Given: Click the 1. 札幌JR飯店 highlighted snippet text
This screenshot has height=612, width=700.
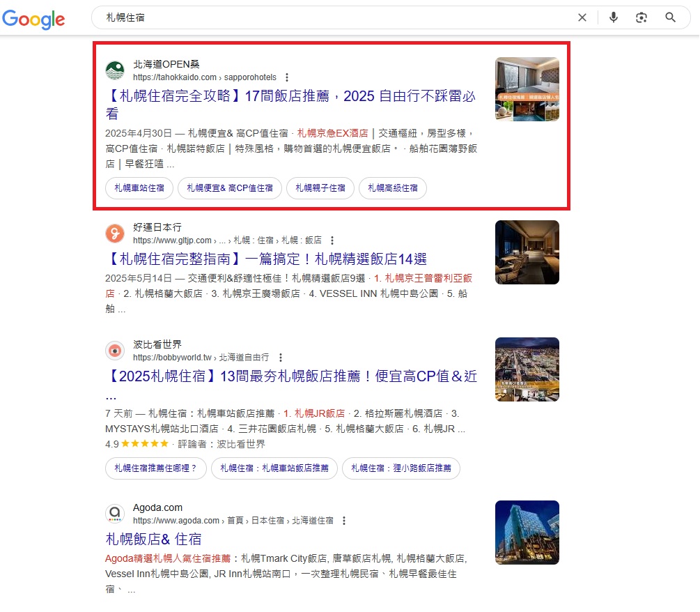Looking at the screenshot, I should 314,413.
